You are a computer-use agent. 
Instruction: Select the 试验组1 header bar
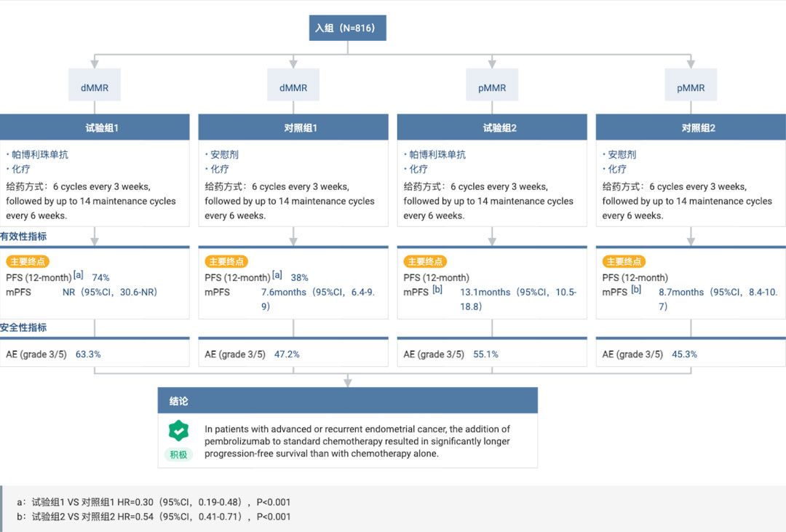pos(95,127)
